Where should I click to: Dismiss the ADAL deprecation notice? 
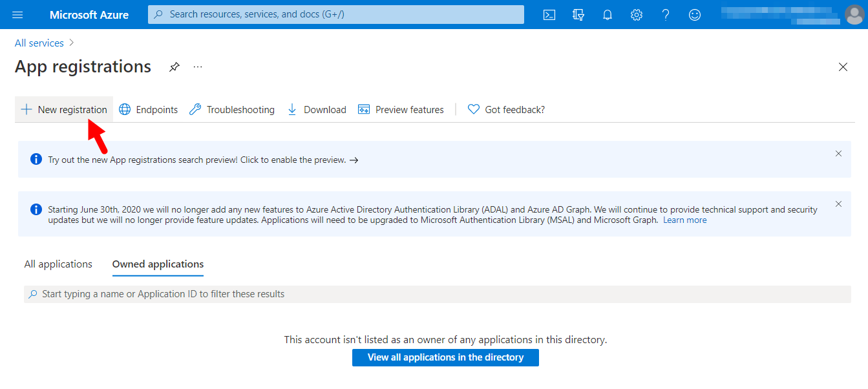(838, 204)
